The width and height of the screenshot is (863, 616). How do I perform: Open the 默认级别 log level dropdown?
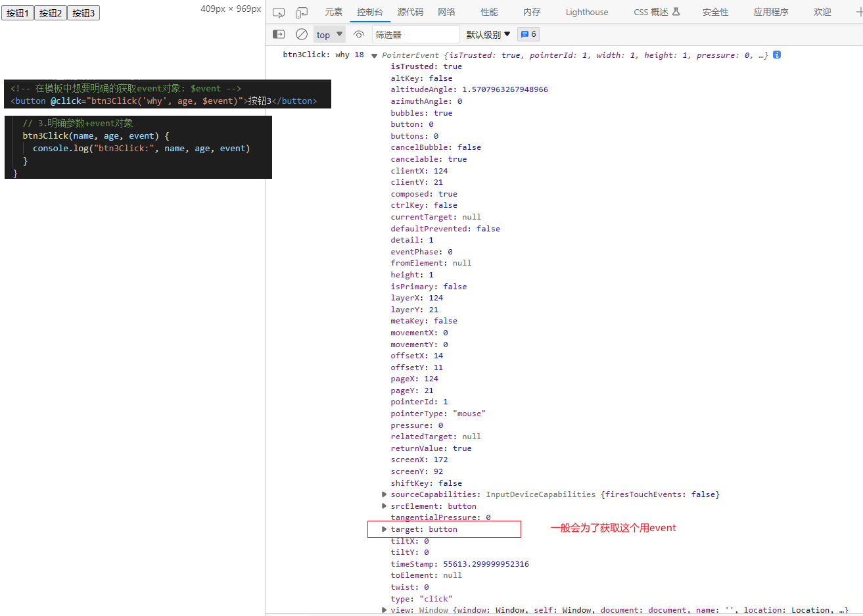[488, 34]
